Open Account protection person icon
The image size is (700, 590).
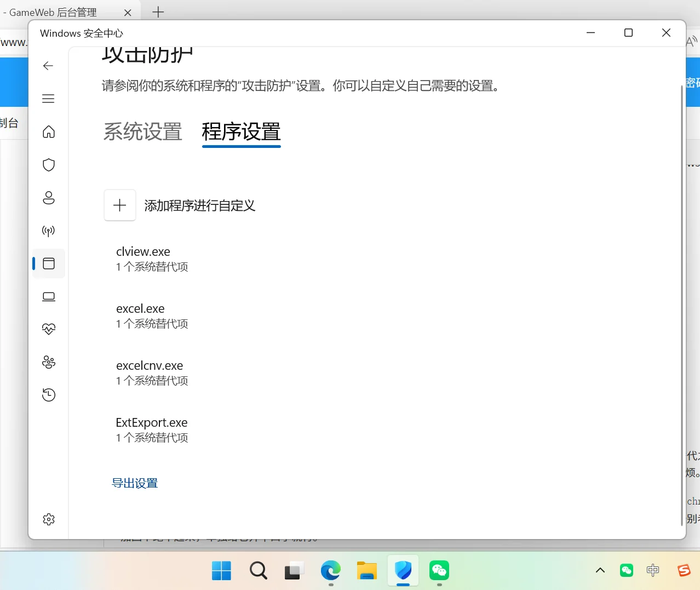pos(49,198)
